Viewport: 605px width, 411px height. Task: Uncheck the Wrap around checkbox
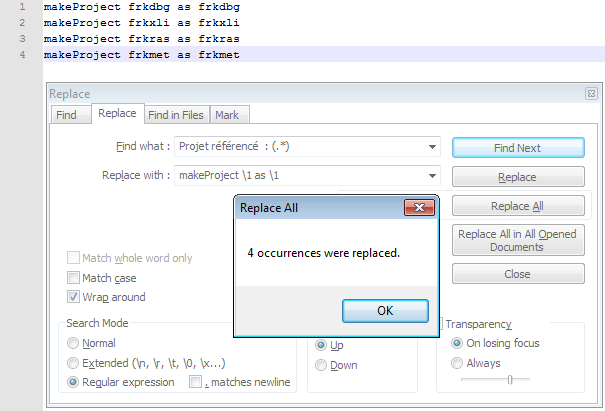[73, 297]
